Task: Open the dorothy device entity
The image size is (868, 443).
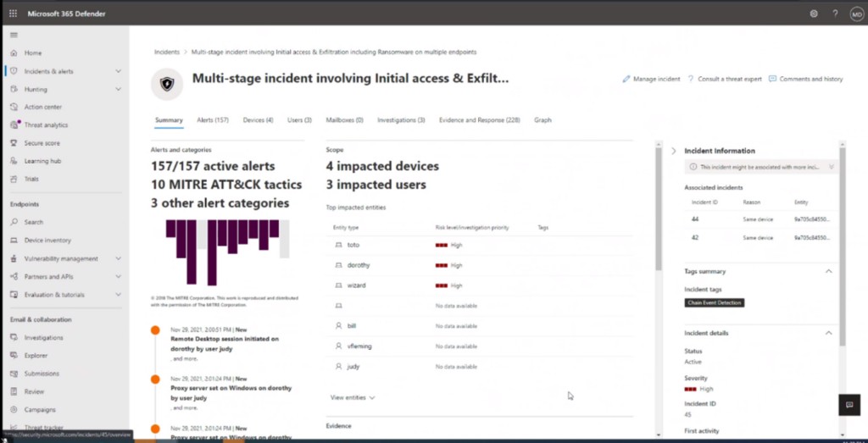Action: pyautogui.click(x=359, y=265)
